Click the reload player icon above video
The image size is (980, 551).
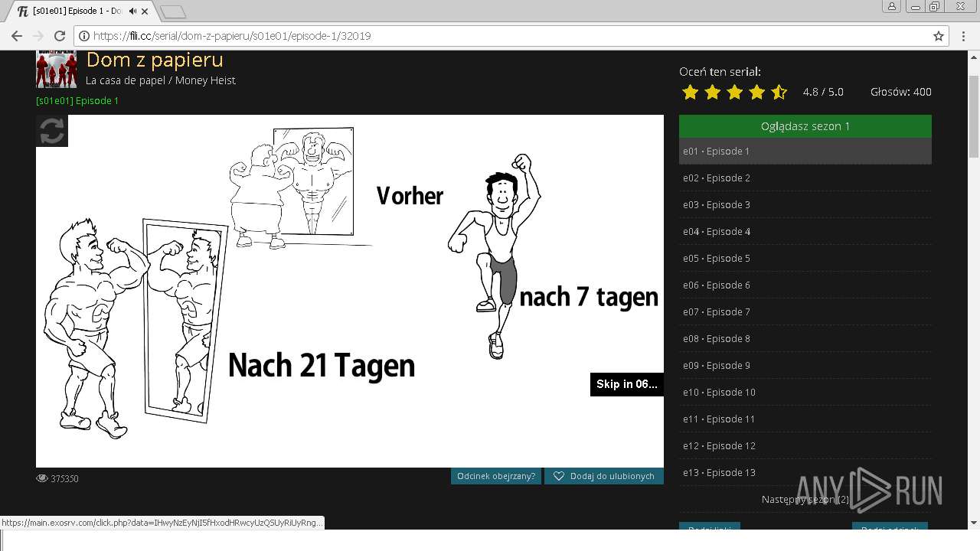pyautogui.click(x=52, y=131)
